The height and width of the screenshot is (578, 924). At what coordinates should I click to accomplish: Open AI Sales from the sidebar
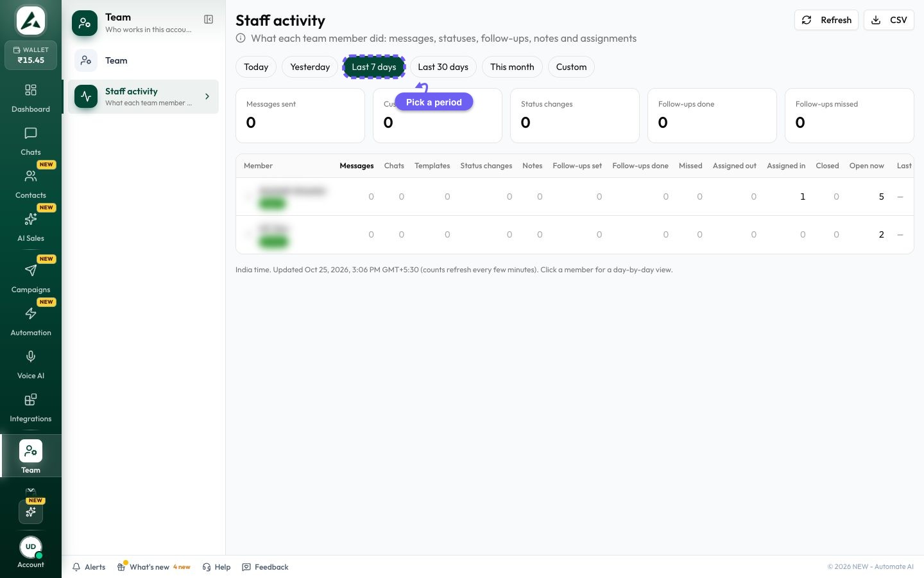click(31, 227)
